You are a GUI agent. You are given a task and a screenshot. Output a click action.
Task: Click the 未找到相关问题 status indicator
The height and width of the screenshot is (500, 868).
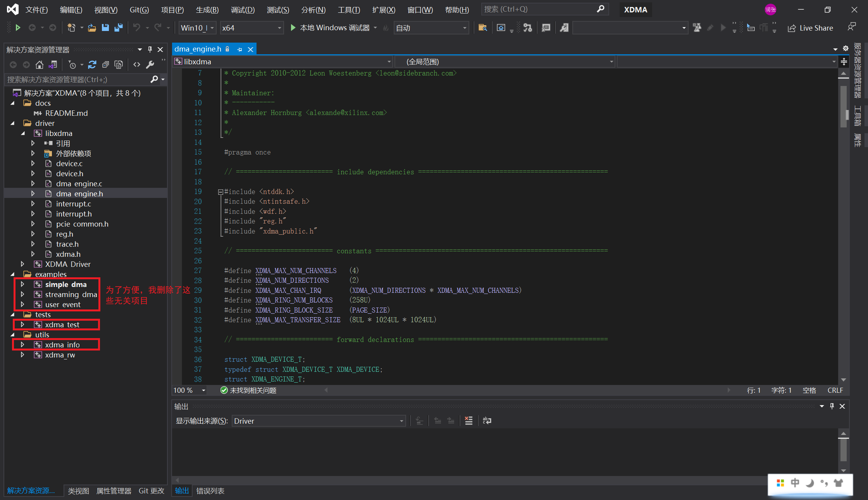click(x=248, y=390)
